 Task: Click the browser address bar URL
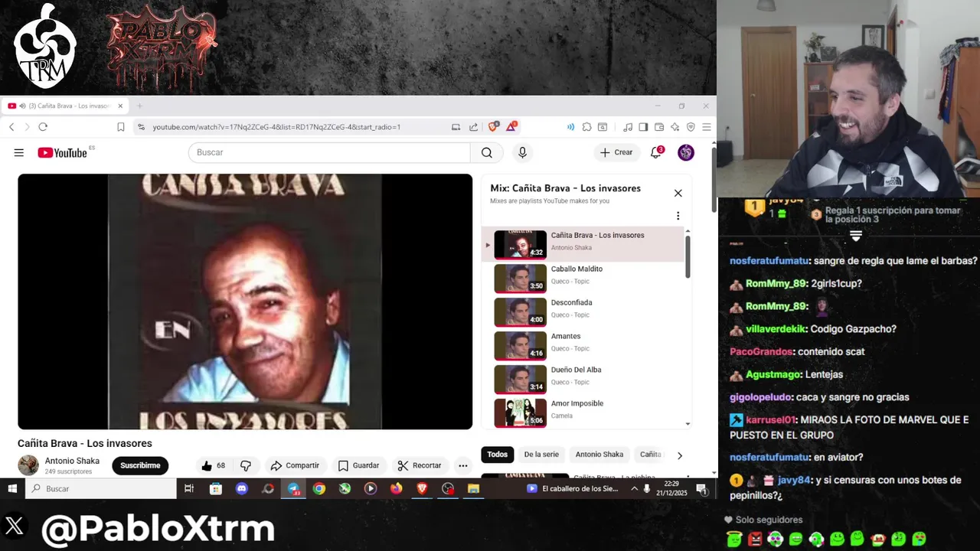[x=276, y=127]
